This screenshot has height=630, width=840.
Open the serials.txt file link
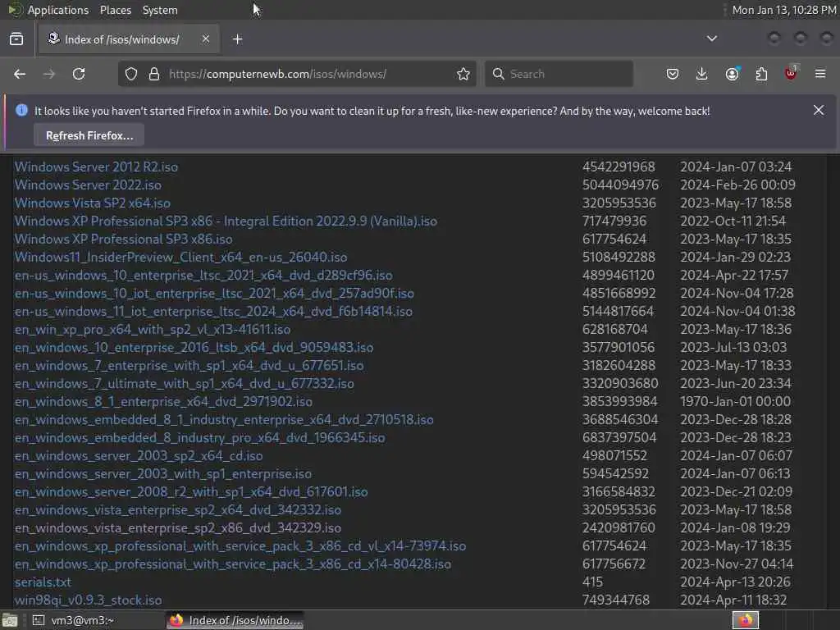point(43,582)
